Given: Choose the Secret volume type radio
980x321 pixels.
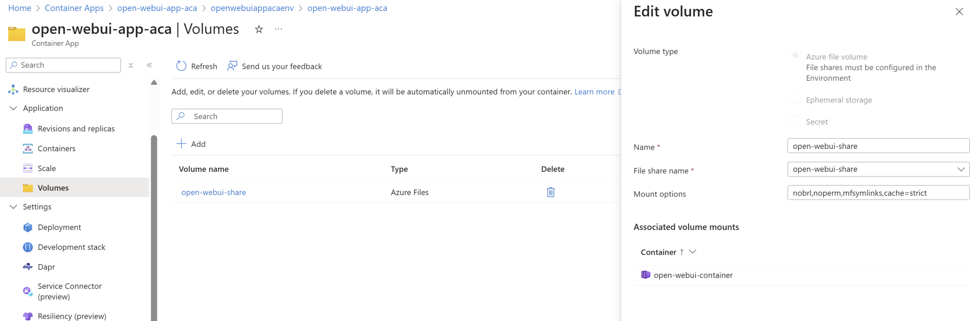Looking at the screenshot, I should click(795, 121).
